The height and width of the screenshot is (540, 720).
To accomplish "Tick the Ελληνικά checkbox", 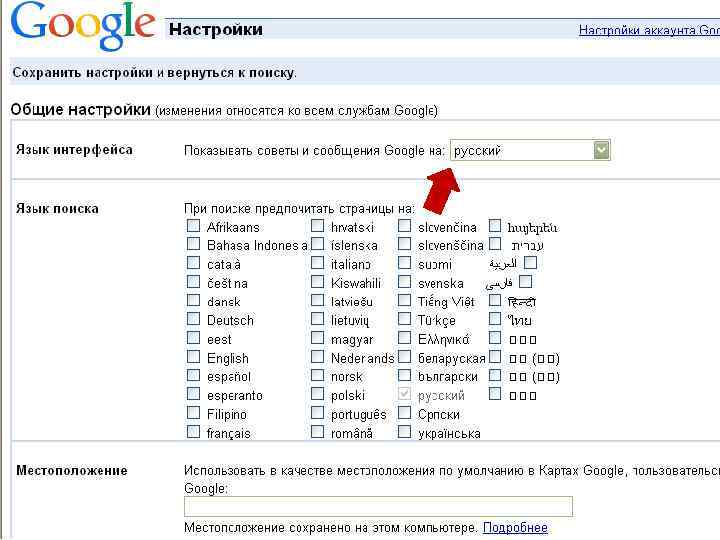I will 404,338.
